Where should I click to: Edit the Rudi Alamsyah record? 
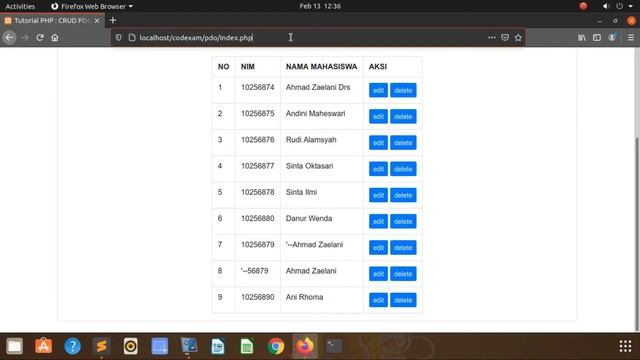tap(378, 142)
